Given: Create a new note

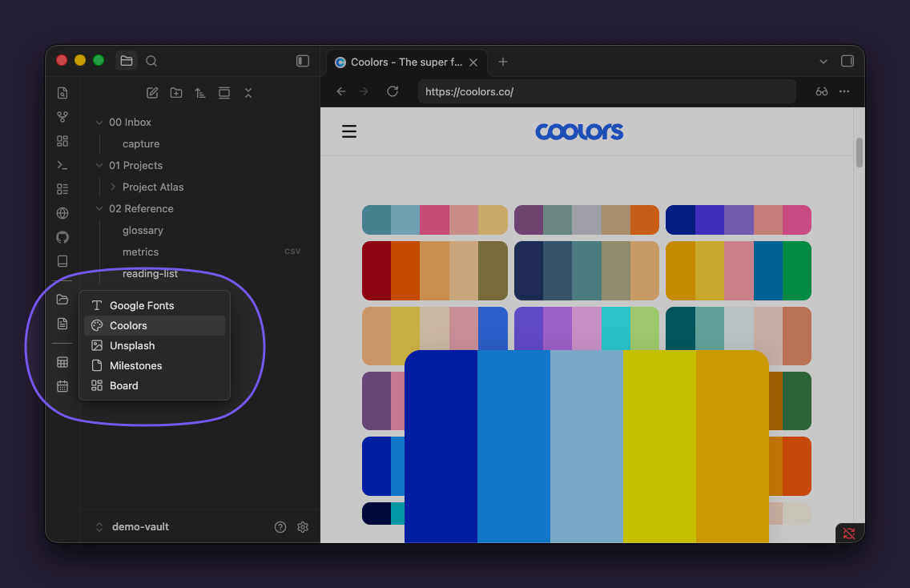Looking at the screenshot, I should click(152, 93).
